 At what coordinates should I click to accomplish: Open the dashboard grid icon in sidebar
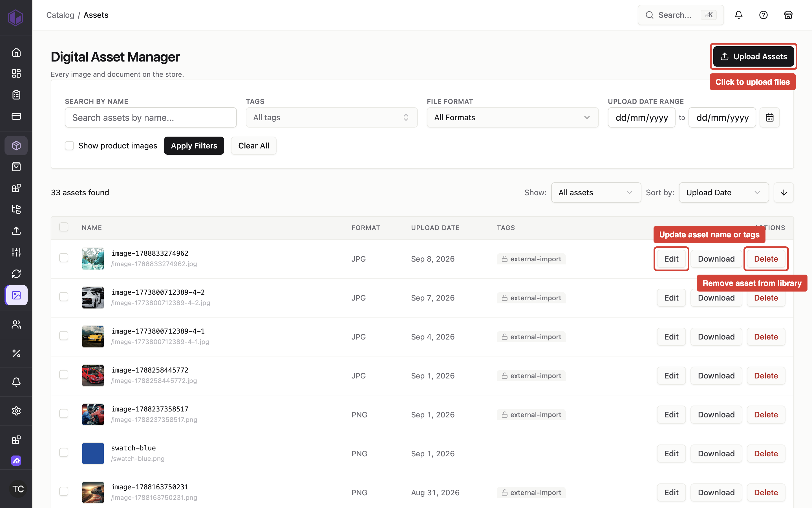[16, 74]
